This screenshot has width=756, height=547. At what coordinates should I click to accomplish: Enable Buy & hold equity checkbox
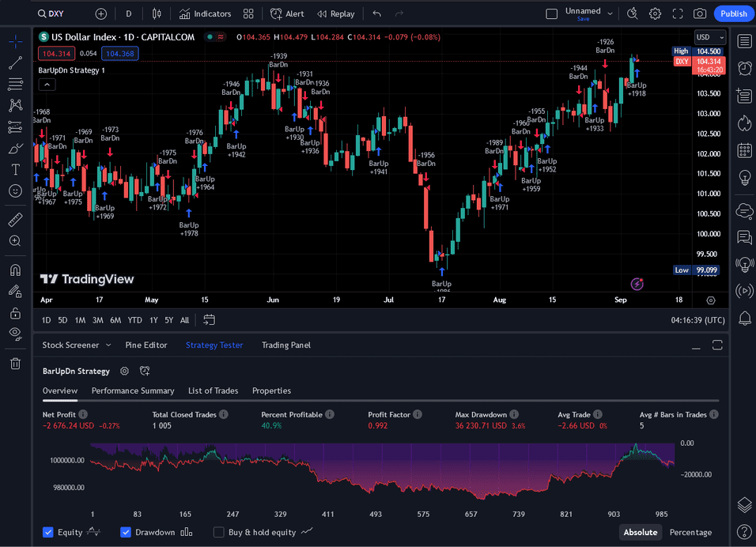[x=219, y=532]
